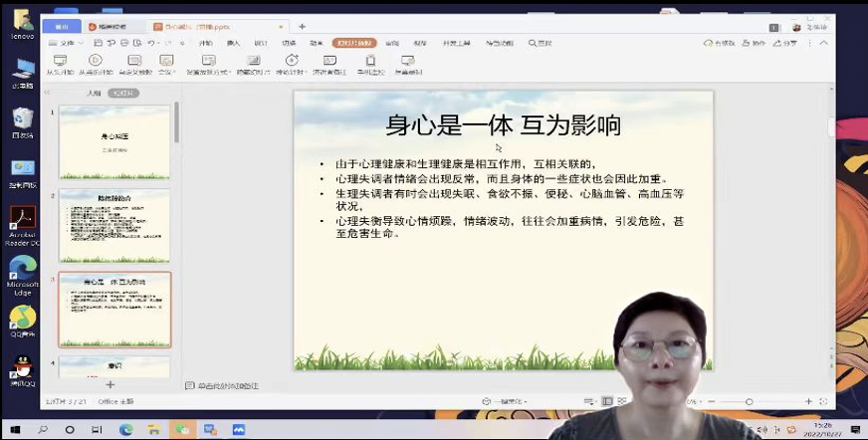
Task: Open File Explorer from taskbar
Action: [x=154, y=429]
